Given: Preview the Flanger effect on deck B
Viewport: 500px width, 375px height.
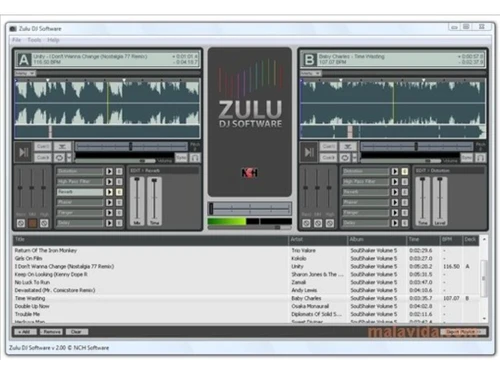Looking at the screenshot, I should tap(395, 213).
